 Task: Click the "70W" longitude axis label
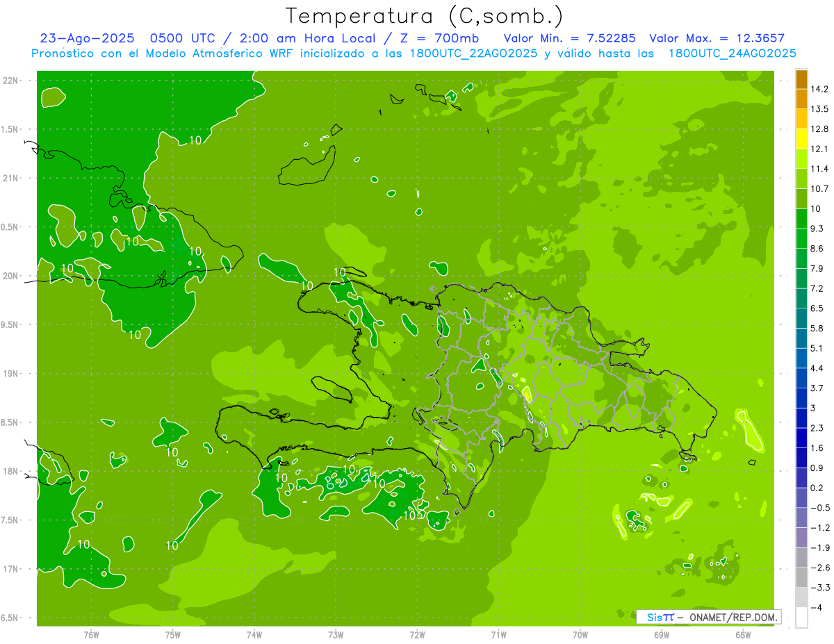[x=580, y=635]
